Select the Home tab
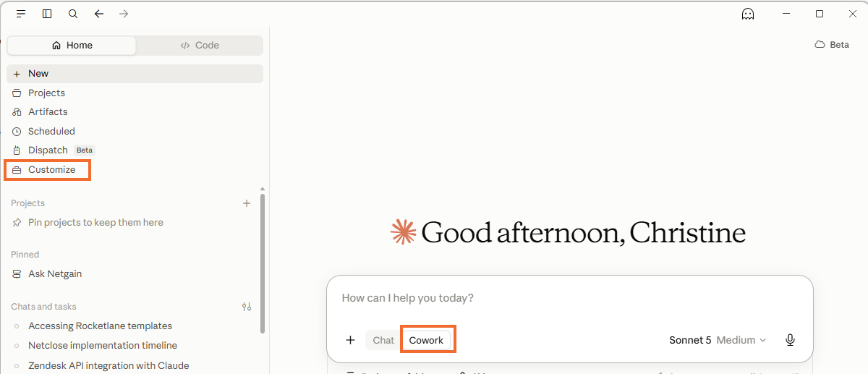Image resolution: width=868 pixels, height=374 pixels. click(72, 45)
